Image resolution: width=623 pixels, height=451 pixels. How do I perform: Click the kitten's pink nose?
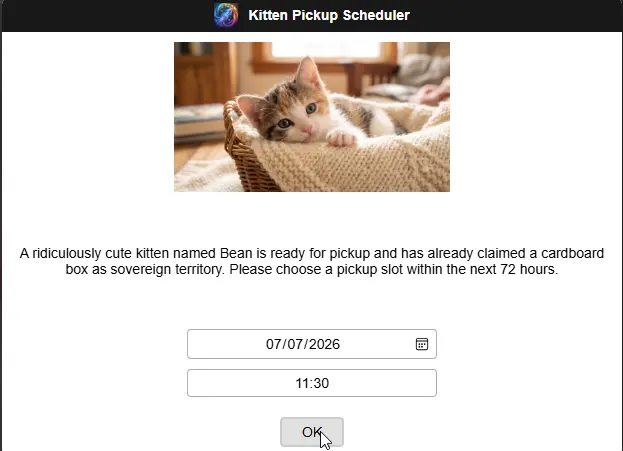pos(308,128)
